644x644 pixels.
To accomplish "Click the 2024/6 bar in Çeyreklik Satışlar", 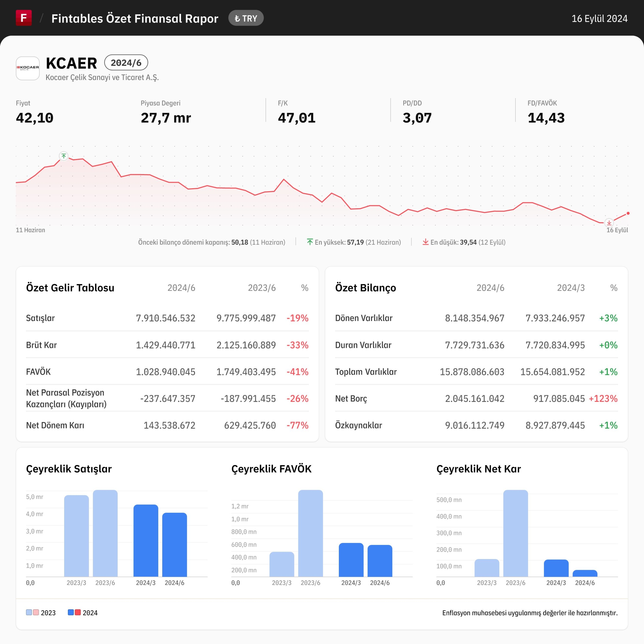I will click(x=174, y=545).
